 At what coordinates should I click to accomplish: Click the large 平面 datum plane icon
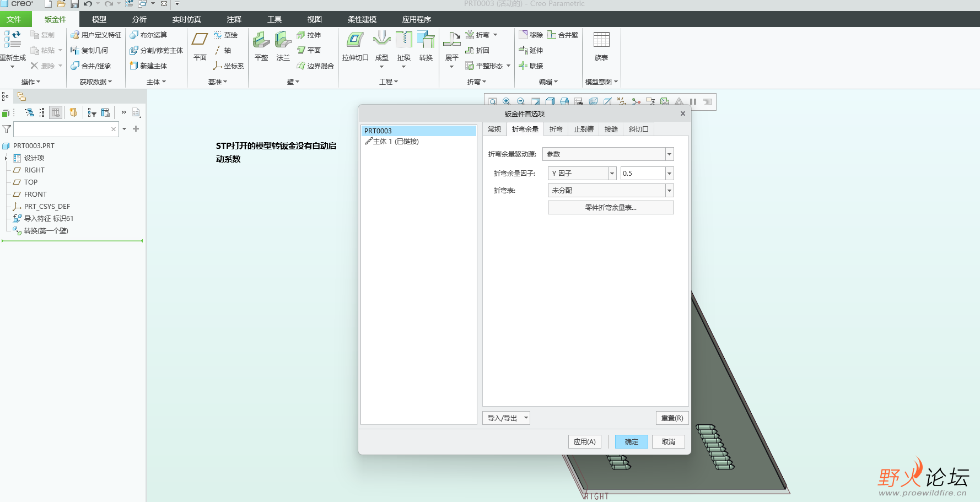click(x=200, y=39)
